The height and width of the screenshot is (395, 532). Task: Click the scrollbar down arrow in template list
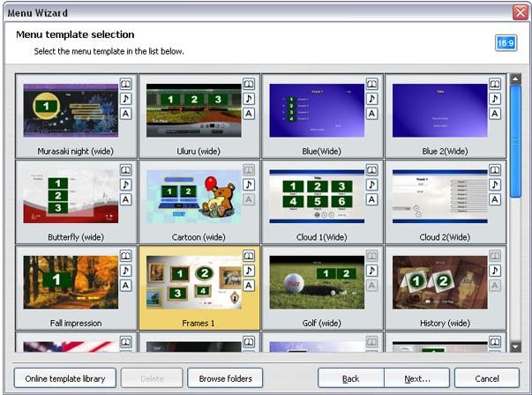coord(516,347)
